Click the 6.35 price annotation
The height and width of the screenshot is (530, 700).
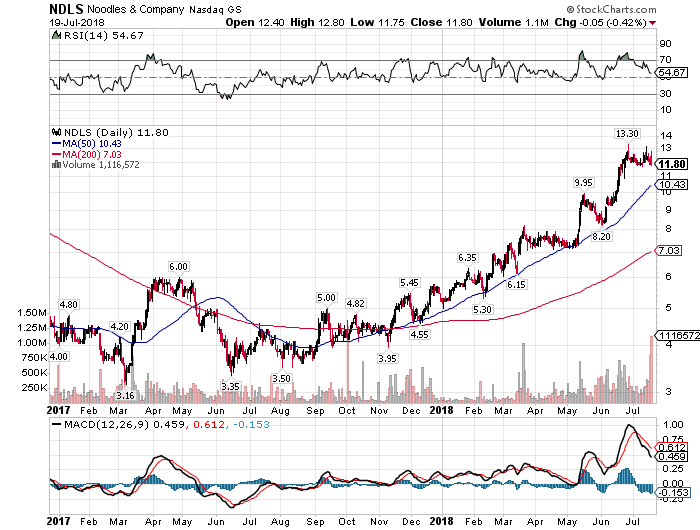click(x=467, y=258)
